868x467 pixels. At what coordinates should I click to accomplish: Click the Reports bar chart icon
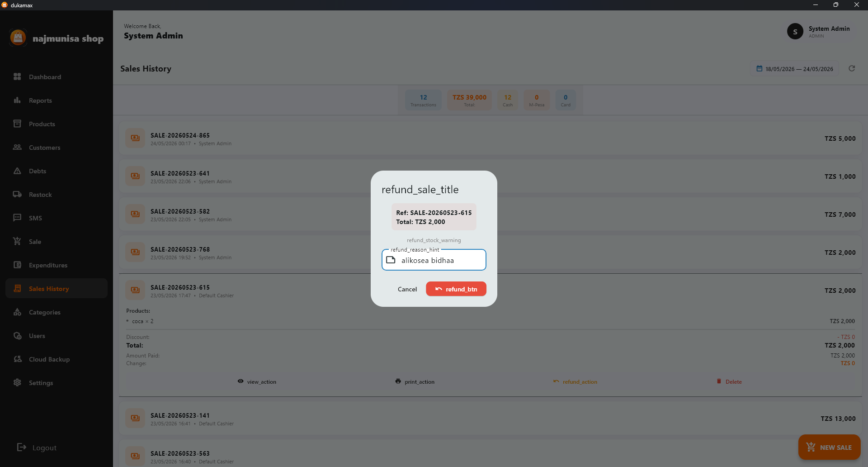point(17,100)
